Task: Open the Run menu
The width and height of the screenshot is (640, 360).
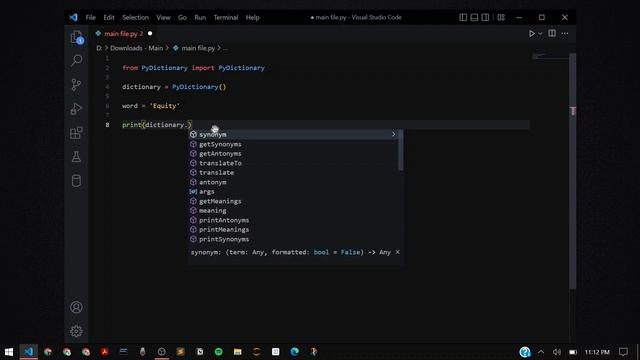Action: click(x=200, y=17)
